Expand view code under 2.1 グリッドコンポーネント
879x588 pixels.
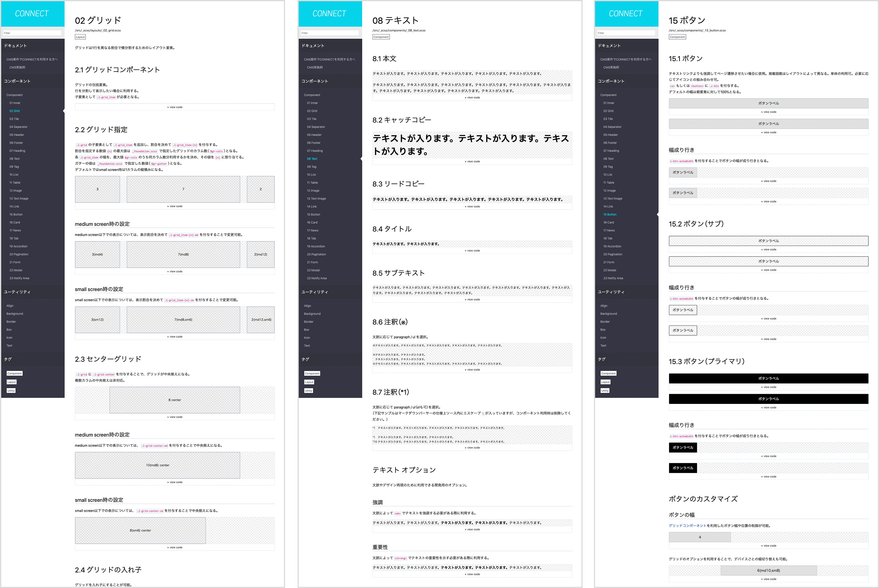point(175,107)
